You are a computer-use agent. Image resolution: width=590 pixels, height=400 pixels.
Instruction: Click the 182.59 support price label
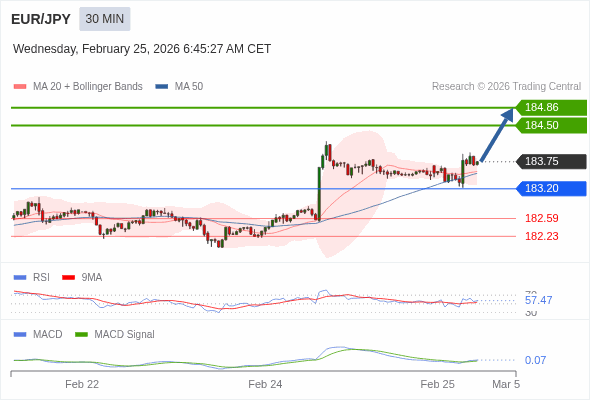[542, 218]
